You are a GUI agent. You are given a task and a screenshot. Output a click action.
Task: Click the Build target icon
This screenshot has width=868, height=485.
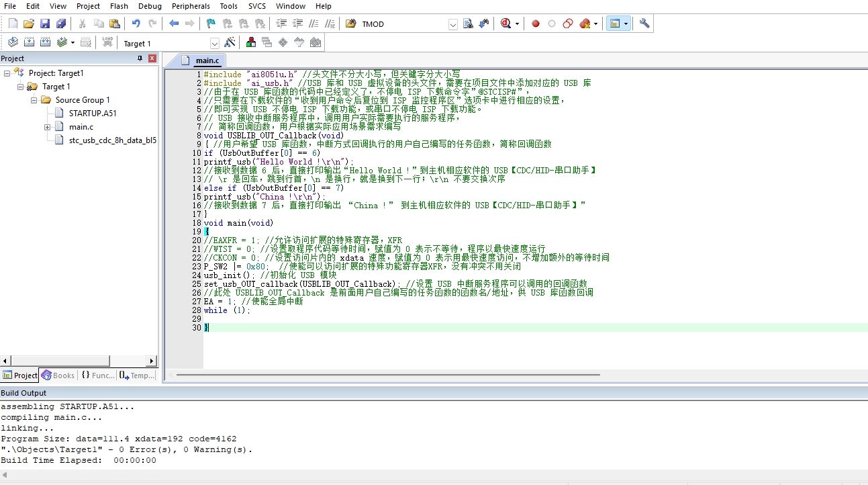tap(29, 42)
